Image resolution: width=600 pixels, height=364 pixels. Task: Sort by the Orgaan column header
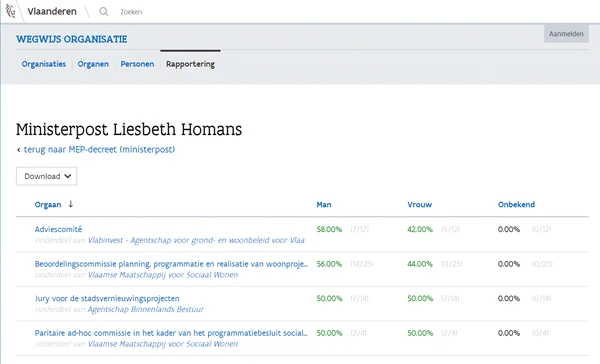tap(48, 204)
